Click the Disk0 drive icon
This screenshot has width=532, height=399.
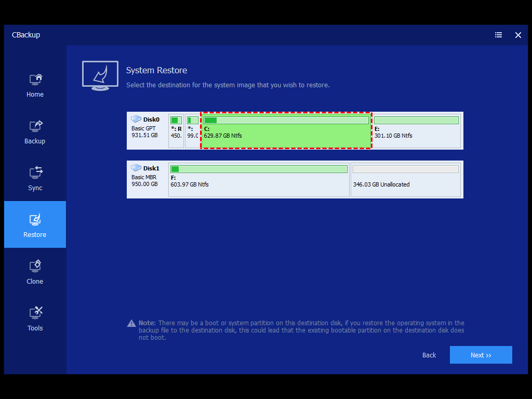(x=136, y=119)
